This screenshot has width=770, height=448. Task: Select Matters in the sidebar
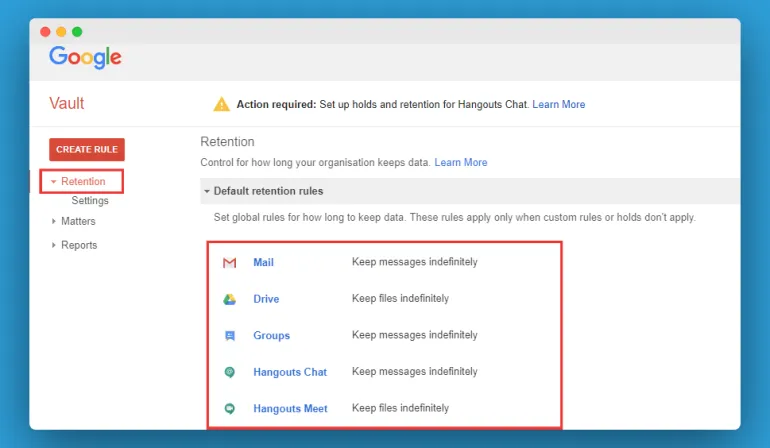click(78, 221)
